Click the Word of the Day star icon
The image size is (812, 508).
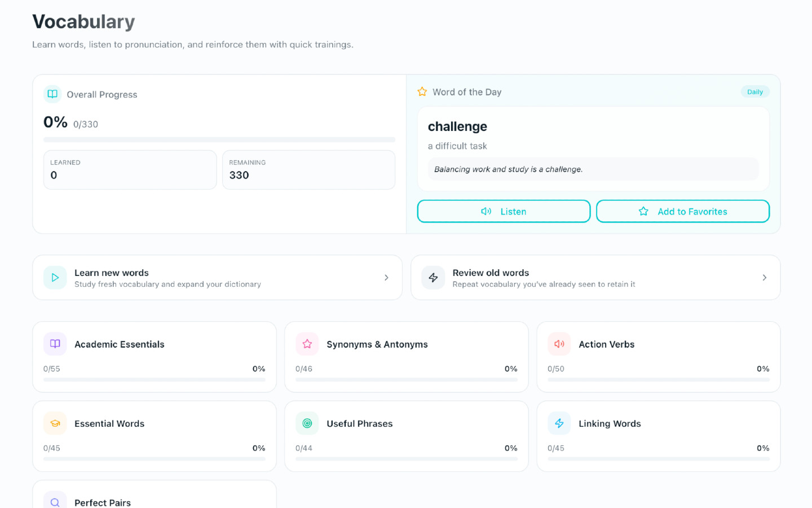pos(422,91)
